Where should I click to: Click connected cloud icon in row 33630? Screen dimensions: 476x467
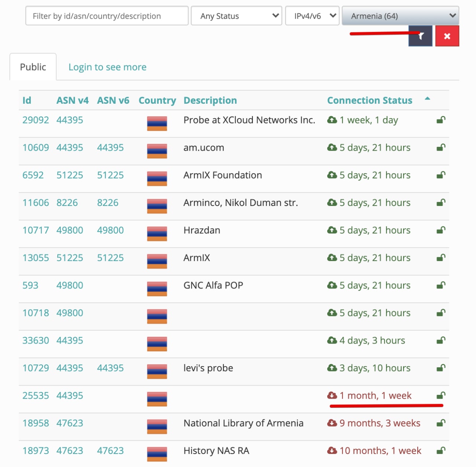pos(332,340)
